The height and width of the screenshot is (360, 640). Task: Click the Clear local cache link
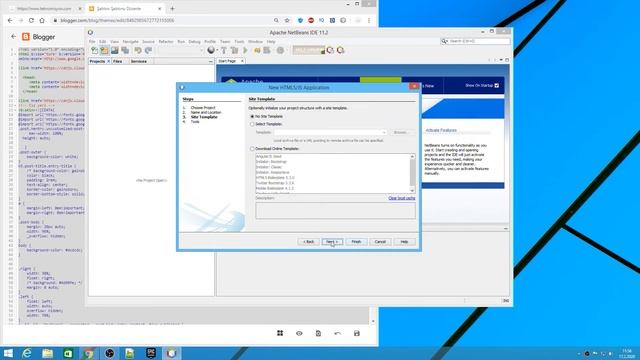[x=402, y=198]
